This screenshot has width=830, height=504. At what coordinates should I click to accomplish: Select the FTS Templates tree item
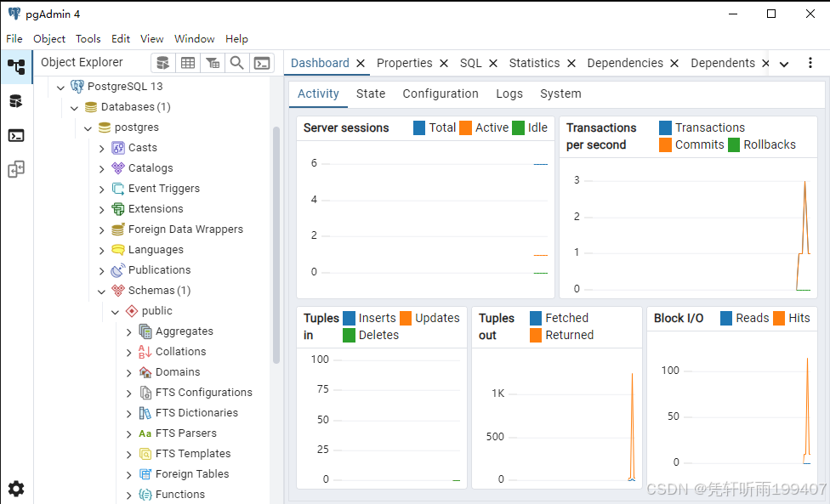(x=193, y=454)
